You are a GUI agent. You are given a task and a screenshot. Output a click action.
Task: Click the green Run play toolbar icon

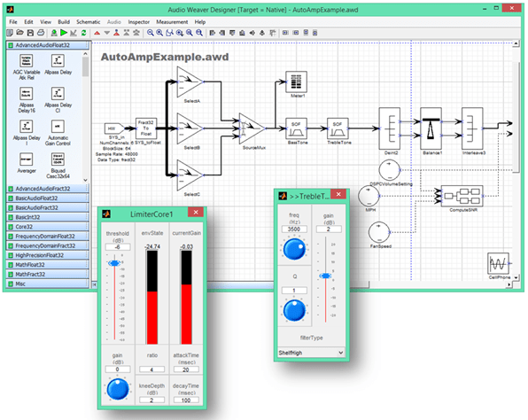pyautogui.click(x=64, y=33)
